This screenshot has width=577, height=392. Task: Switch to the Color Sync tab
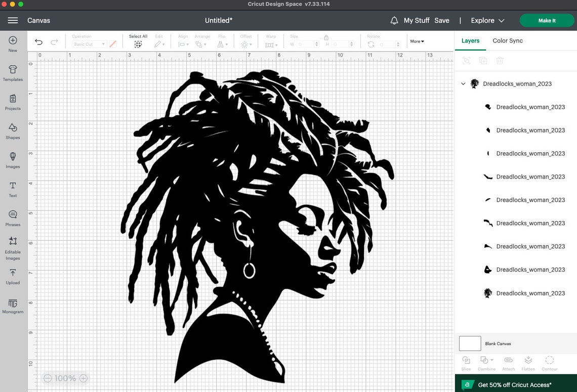click(x=508, y=40)
